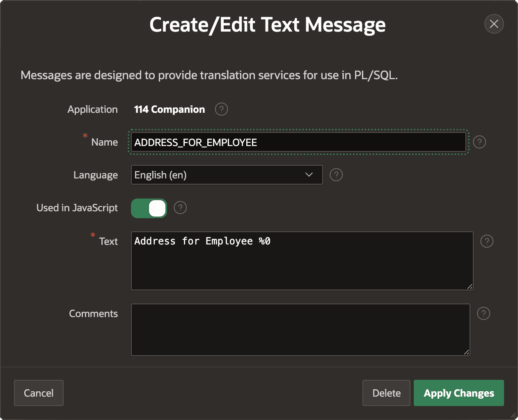This screenshot has width=518, height=420.
Task: Show help for the Comments field
Action: point(484,313)
